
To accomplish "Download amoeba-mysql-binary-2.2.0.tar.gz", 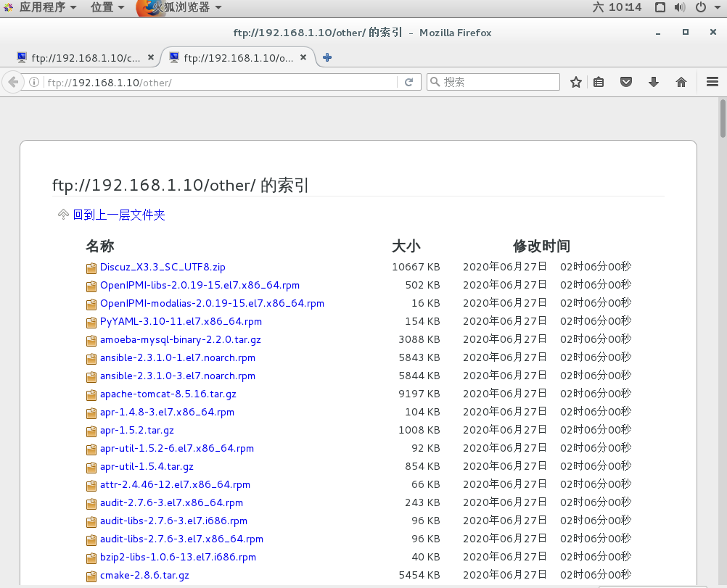I will coord(181,339).
